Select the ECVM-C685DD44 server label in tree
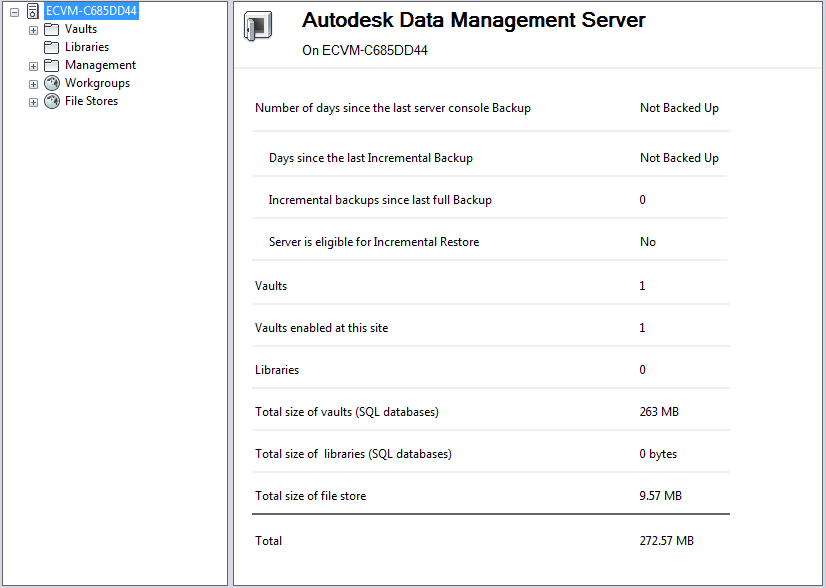The height and width of the screenshot is (588, 826). tap(91, 11)
